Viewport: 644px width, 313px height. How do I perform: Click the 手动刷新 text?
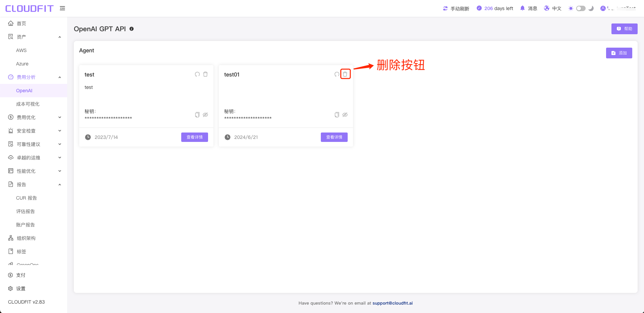460,8
